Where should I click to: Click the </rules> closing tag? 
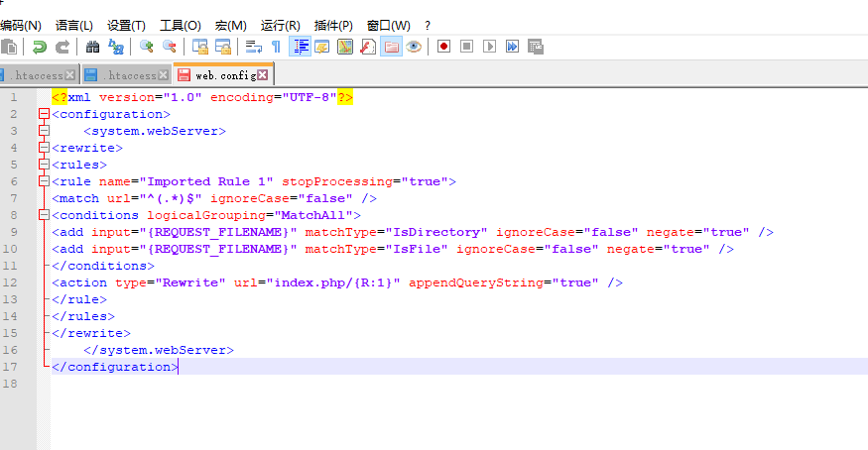[83, 316]
